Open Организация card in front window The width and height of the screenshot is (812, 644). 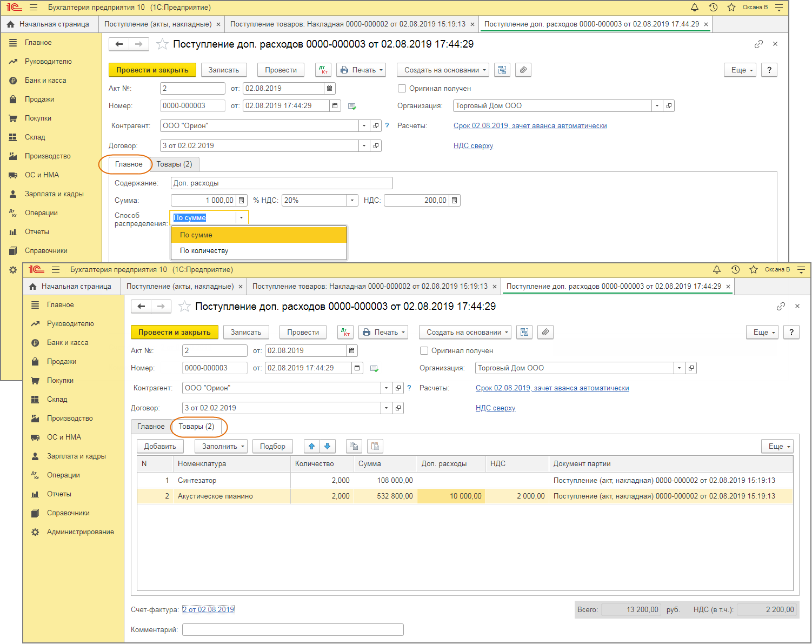click(691, 368)
